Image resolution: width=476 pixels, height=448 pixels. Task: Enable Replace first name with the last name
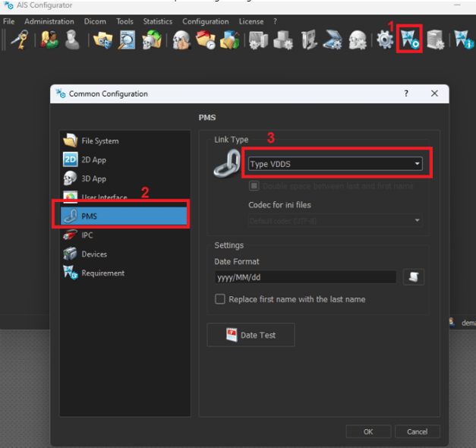point(221,299)
